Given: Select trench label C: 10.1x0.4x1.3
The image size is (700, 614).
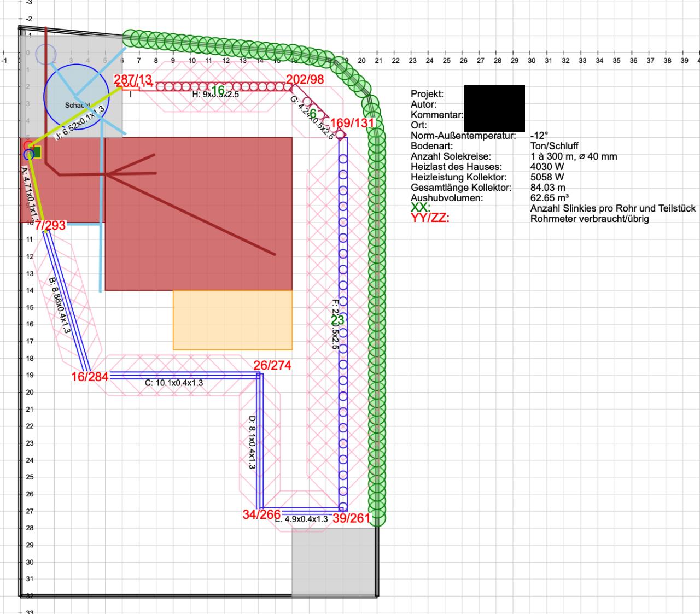Looking at the screenshot, I should click(x=174, y=383).
